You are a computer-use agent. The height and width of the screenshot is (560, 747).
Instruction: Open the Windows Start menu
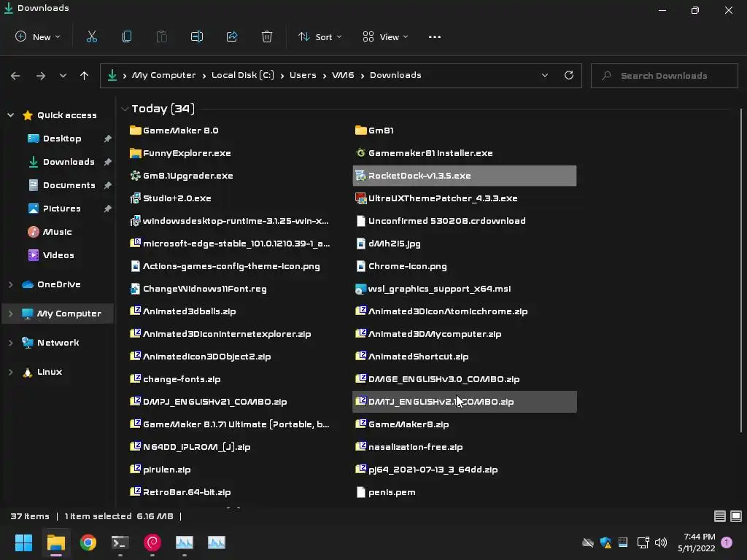pyautogui.click(x=23, y=542)
